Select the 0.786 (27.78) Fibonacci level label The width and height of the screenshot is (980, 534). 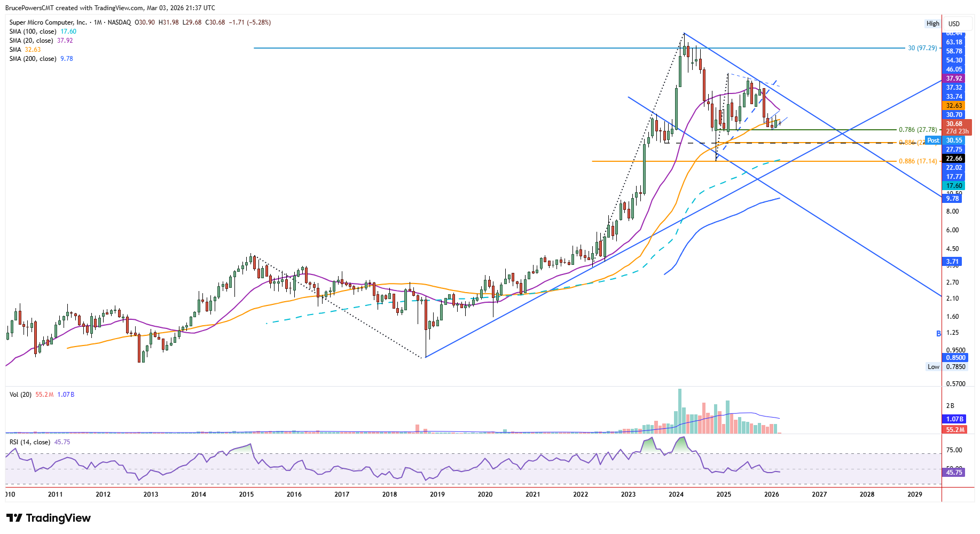coord(918,130)
